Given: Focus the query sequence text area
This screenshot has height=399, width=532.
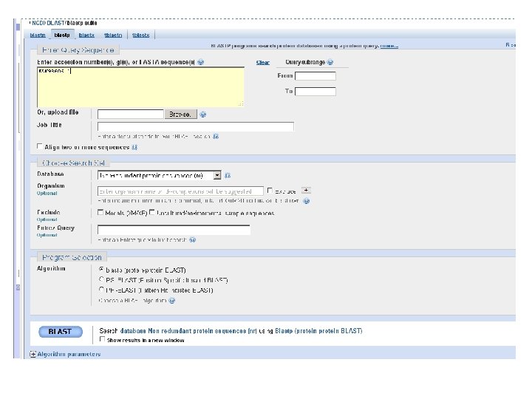Looking at the screenshot, I should [140, 87].
